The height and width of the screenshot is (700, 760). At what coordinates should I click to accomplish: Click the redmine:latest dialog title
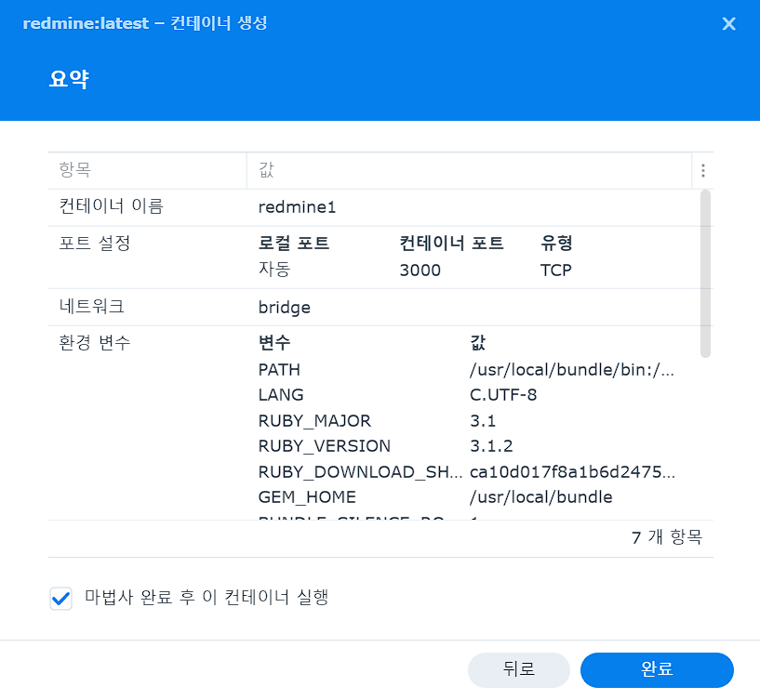pos(145,22)
